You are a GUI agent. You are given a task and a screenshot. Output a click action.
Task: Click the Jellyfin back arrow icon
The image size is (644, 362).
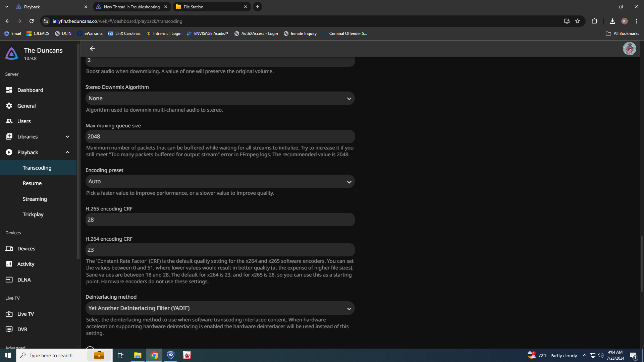tap(92, 49)
